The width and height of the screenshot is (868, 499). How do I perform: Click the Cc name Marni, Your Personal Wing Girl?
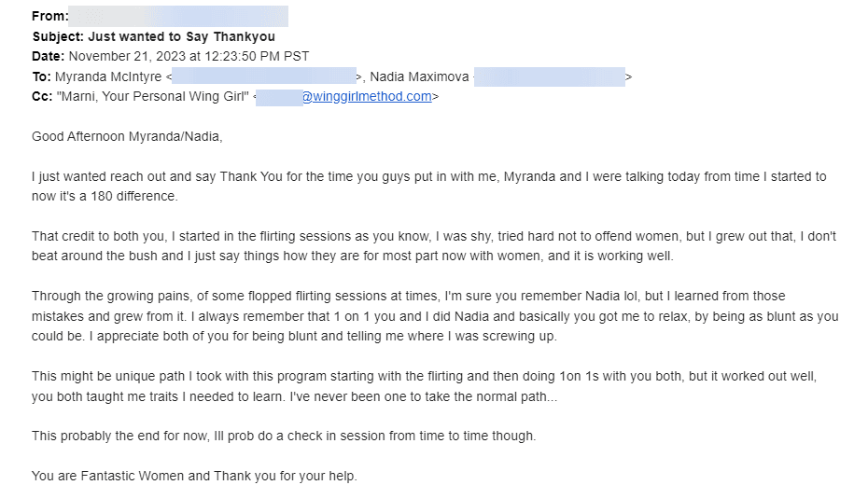point(153,96)
